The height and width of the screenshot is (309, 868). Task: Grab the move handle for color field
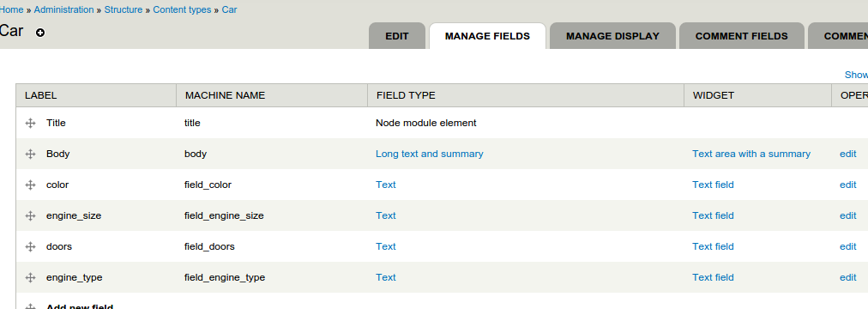click(30, 185)
